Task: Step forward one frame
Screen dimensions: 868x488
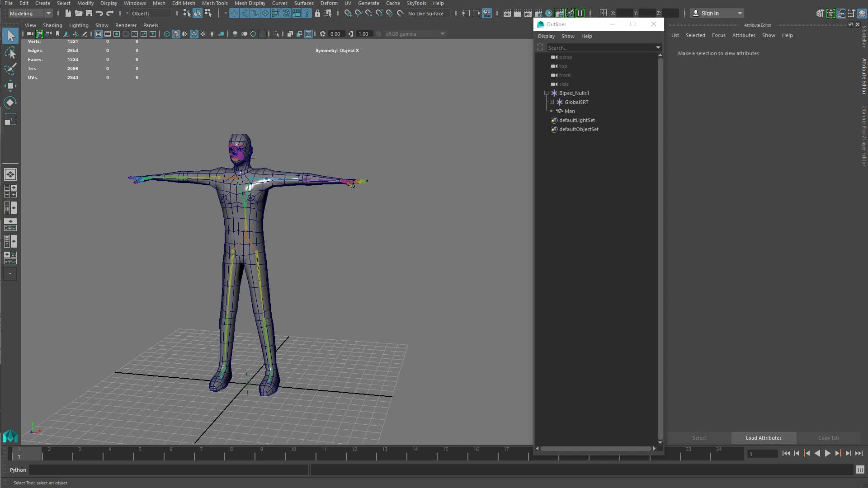Action: tap(849, 453)
